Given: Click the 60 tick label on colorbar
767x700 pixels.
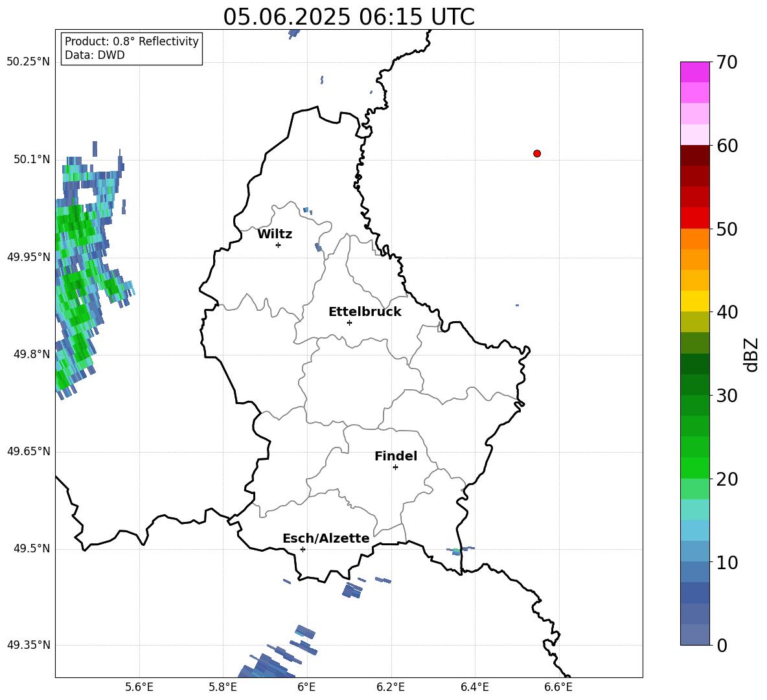Looking at the screenshot, I should (727, 146).
